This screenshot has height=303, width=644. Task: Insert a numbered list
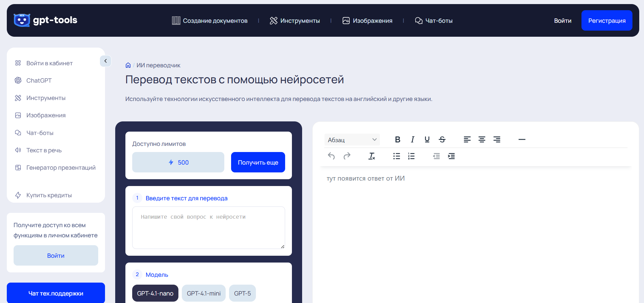pyautogui.click(x=411, y=156)
